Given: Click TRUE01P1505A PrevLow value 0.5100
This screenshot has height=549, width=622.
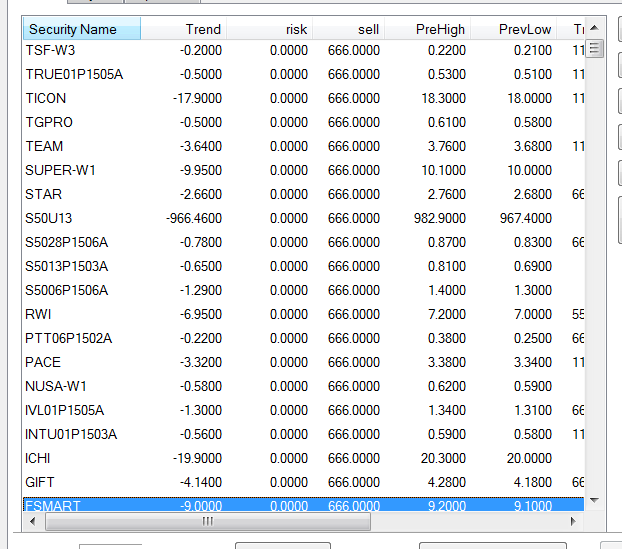Looking at the screenshot, I should tap(533, 74).
